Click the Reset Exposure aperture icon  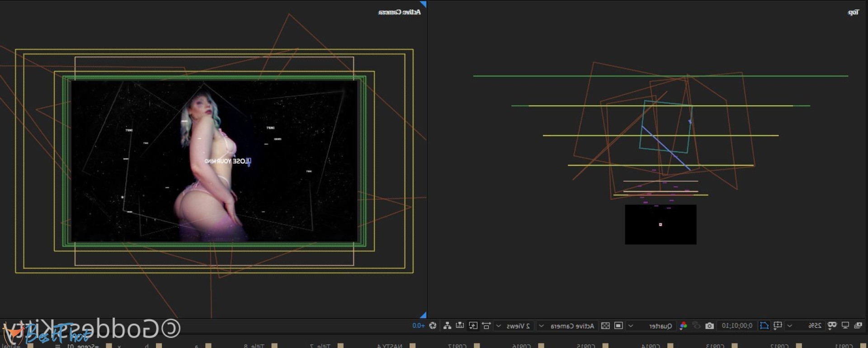pos(433,326)
